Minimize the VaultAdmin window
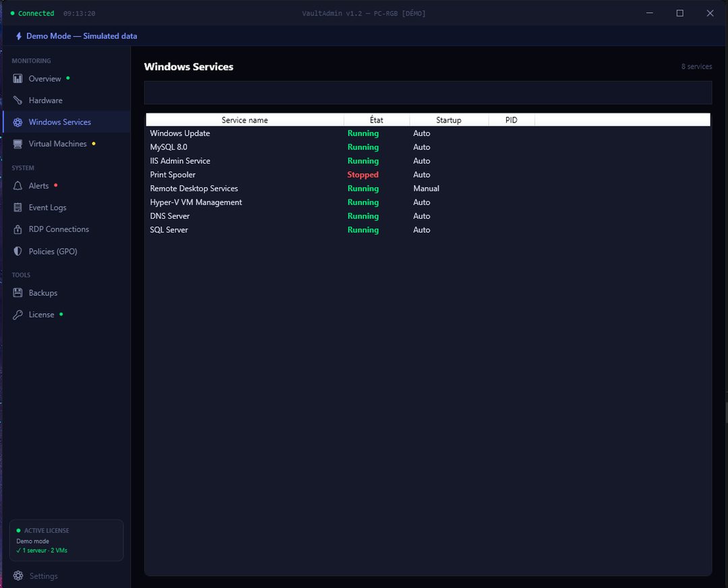 (x=650, y=13)
